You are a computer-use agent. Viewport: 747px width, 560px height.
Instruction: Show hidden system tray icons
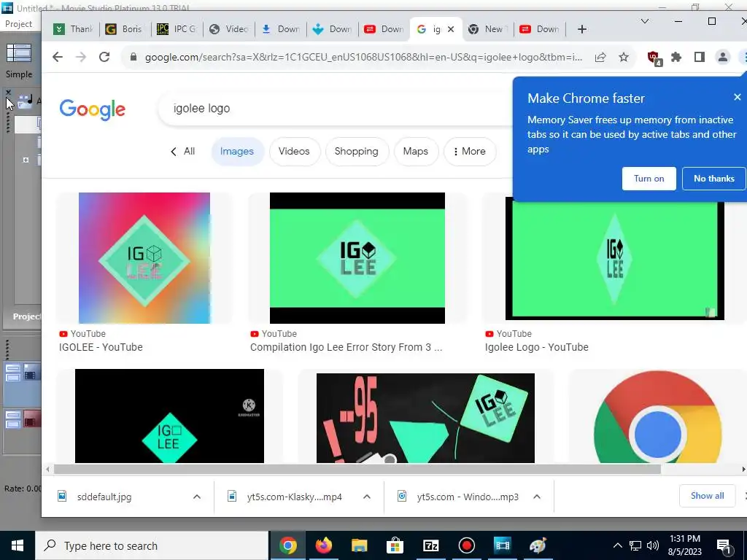point(617,545)
